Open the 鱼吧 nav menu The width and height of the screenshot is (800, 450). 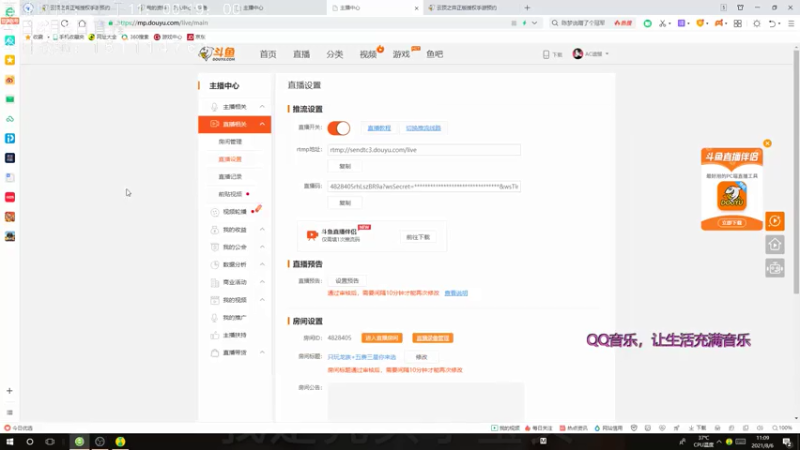pos(435,54)
